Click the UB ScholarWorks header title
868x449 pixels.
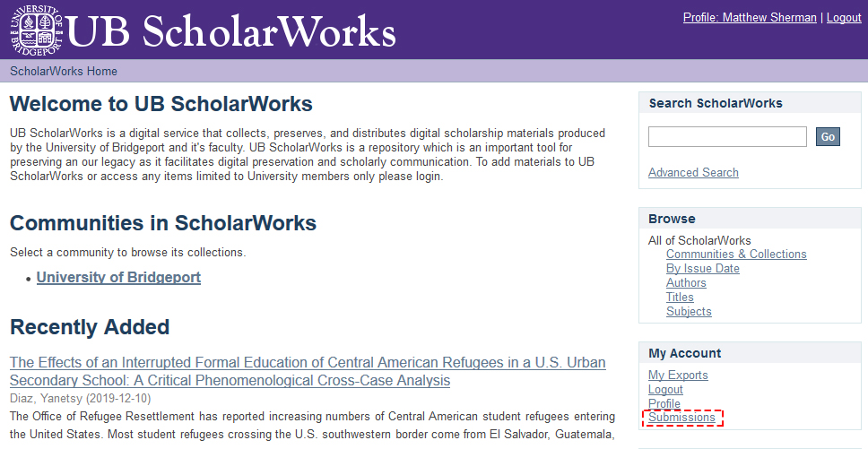(230, 31)
